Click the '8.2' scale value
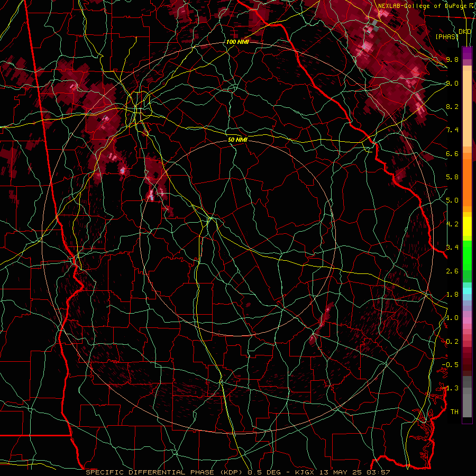The width and height of the screenshot is (476, 476). (452, 106)
